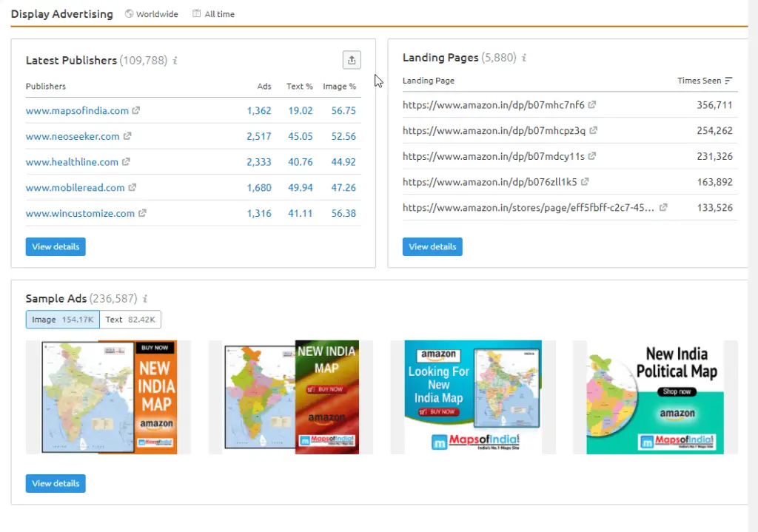Click image percentage 56.38 for wincustomize
Viewport: 758px width, 532px height.
coord(343,213)
